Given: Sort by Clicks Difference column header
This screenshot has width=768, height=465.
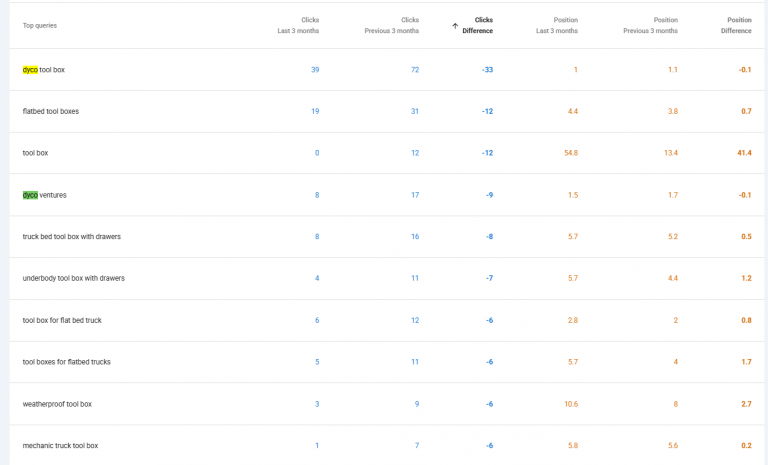Looking at the screenshot, I should point(478,25).
